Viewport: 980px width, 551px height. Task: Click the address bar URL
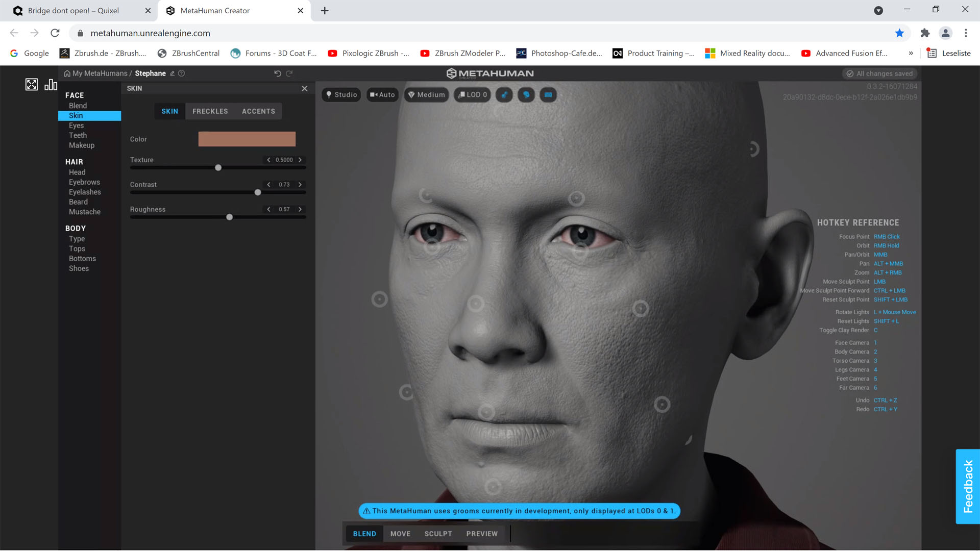click(151, 33)
